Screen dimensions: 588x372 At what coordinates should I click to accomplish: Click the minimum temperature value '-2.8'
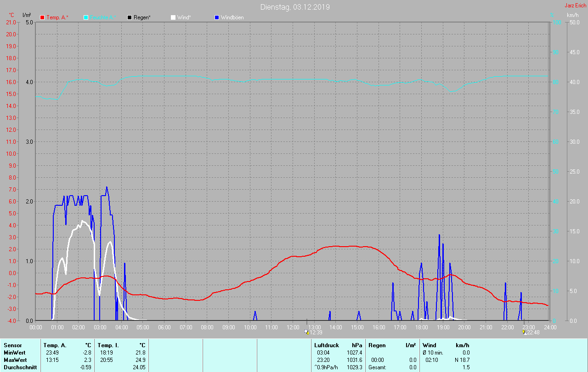click(87, 353)
